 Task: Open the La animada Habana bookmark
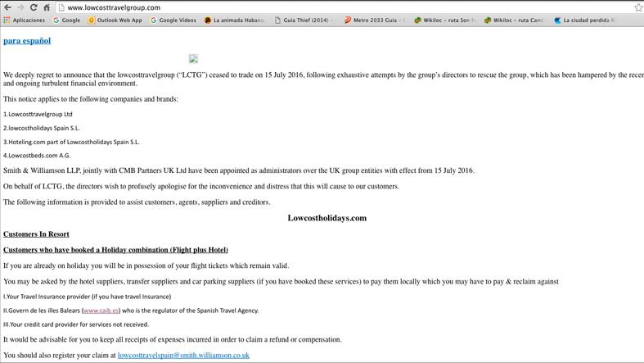click(x=234, y=20)
